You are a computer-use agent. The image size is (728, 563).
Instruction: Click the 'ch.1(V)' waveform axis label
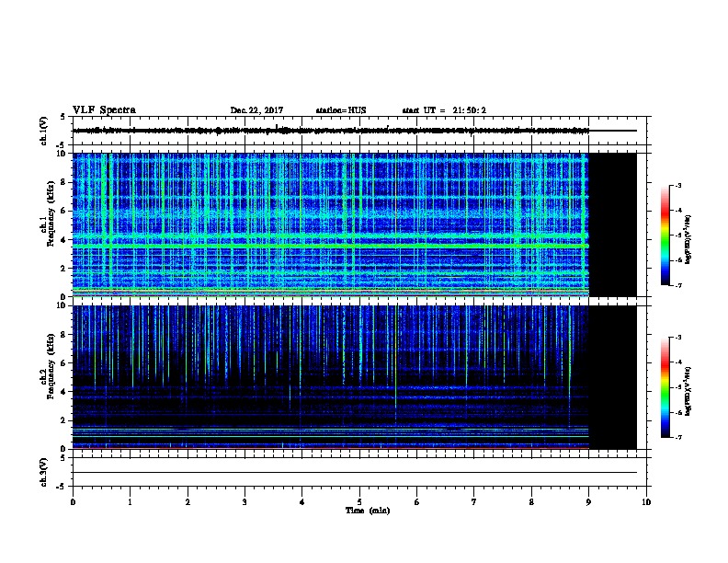(44, 131)
